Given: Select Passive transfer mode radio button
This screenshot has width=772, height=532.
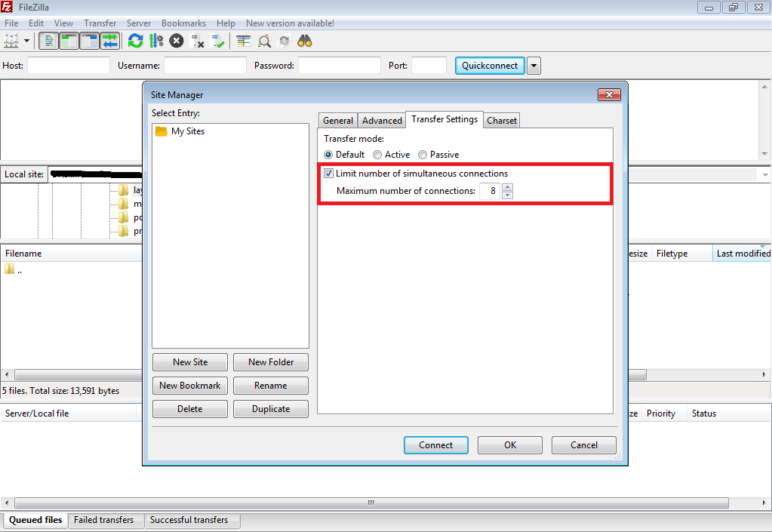Looking at the screenshot, I should tap(423, 155).
